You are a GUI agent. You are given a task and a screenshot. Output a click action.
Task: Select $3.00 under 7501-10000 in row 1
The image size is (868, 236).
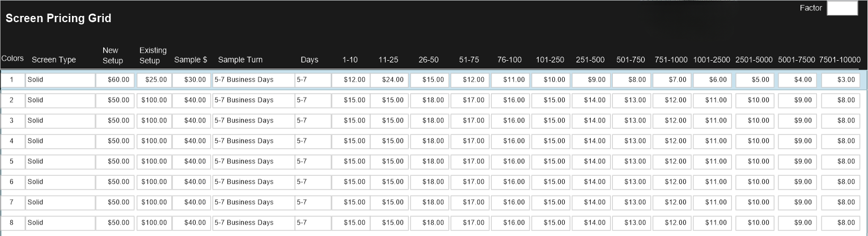[x=840, y=80]
